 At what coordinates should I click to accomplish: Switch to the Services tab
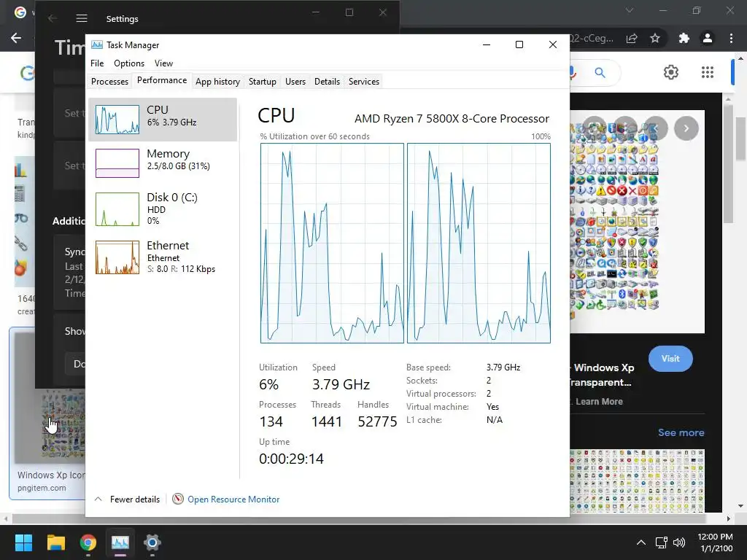click(x=364, y=82)
